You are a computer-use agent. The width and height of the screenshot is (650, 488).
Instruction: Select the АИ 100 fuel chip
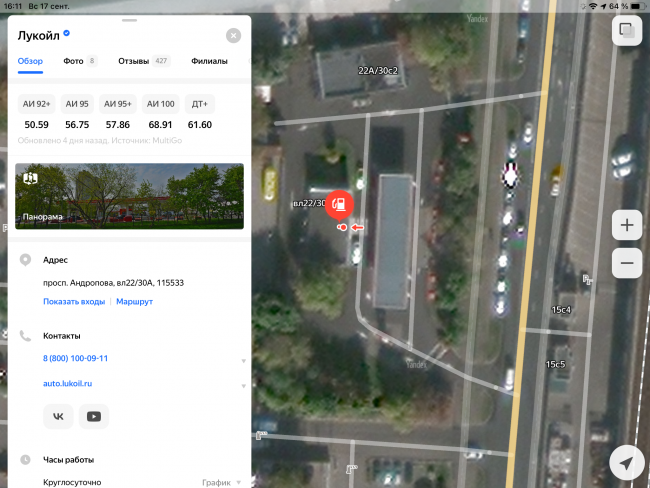160,104
